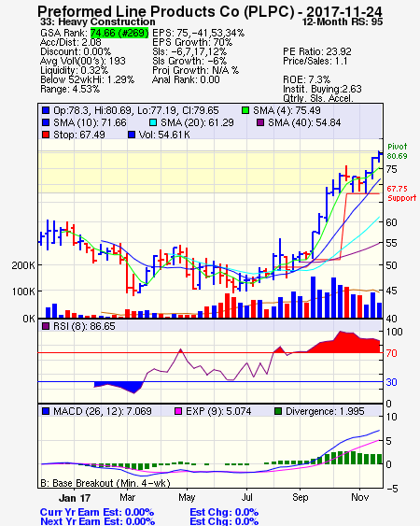
Task: Click the green SMA (4) legend square
Action: (x=245, y=110)
